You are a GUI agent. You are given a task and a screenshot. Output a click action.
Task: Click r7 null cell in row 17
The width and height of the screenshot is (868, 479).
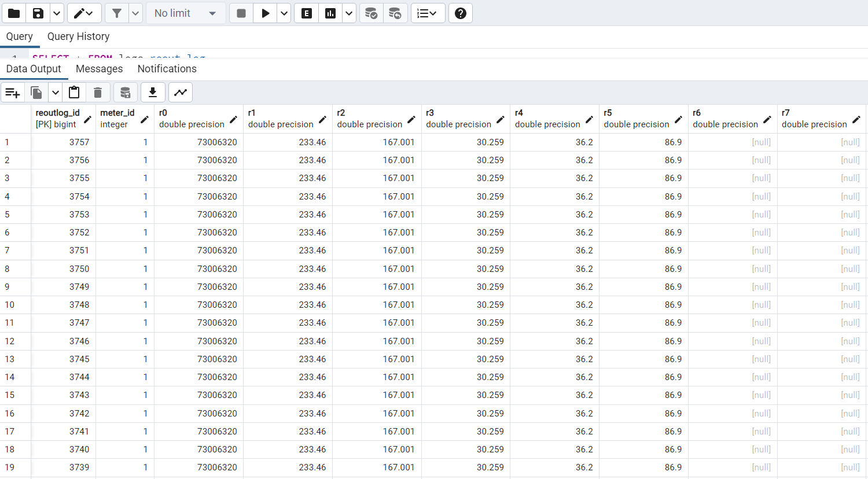[822, 432]
